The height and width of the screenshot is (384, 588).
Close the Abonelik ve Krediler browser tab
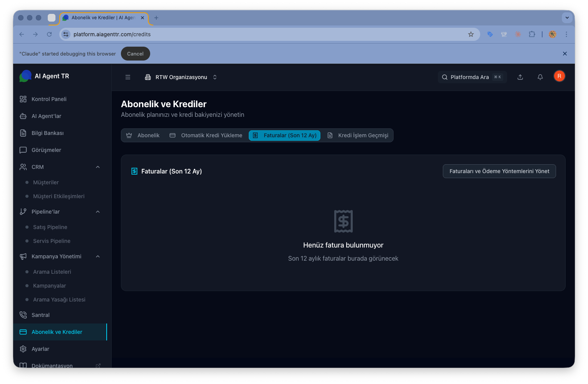coord(142,18)
